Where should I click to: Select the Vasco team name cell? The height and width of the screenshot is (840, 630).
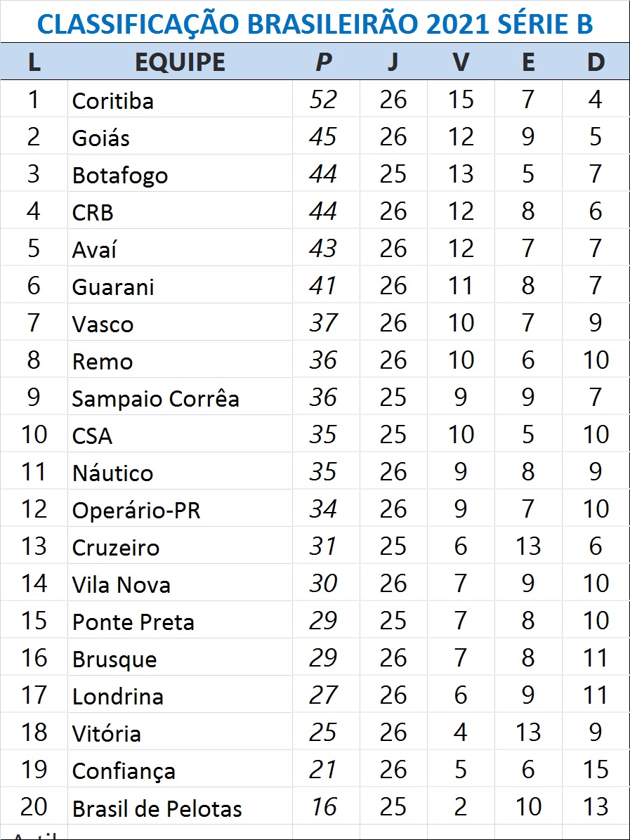(103, 324)
